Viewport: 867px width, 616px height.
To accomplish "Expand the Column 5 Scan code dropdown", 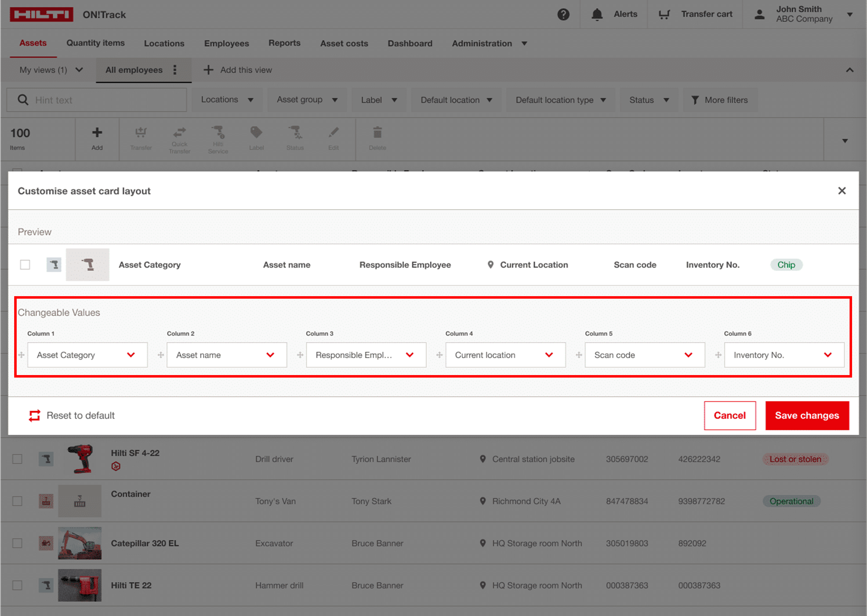I will coord(645,355).
